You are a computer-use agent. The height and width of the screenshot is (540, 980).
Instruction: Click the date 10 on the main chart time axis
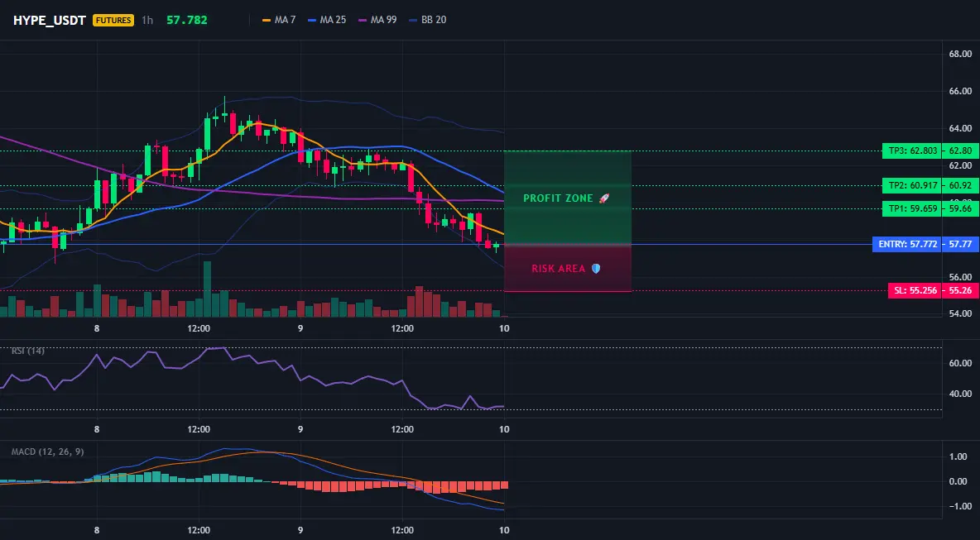tap(504, 328)
